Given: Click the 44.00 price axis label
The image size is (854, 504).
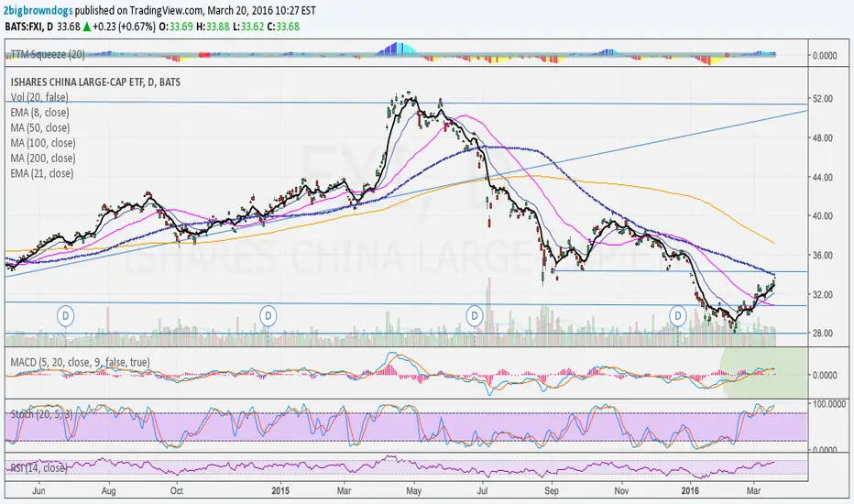Looking at the screenshot, I should coord(823,177).
